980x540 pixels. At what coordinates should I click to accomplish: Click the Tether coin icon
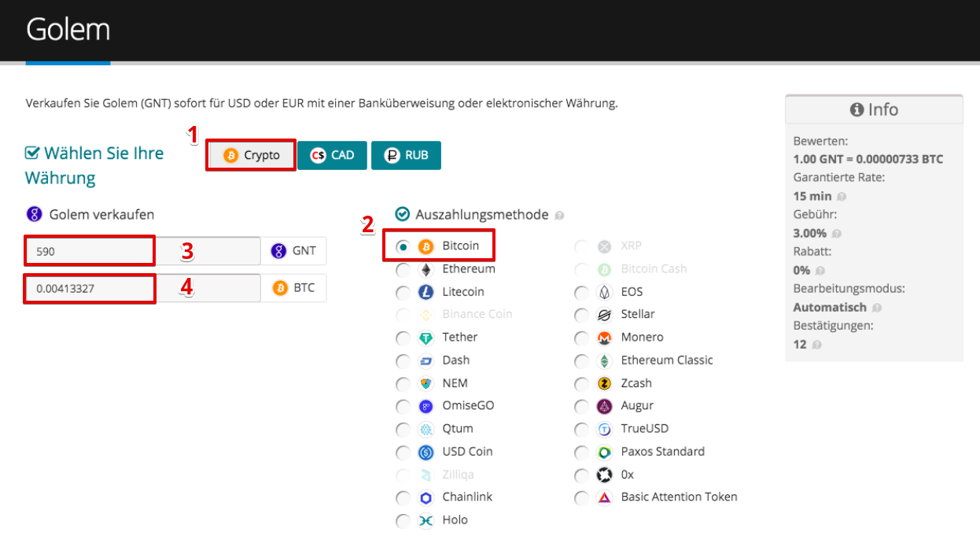pyautogui.click(x=426, y=338)
